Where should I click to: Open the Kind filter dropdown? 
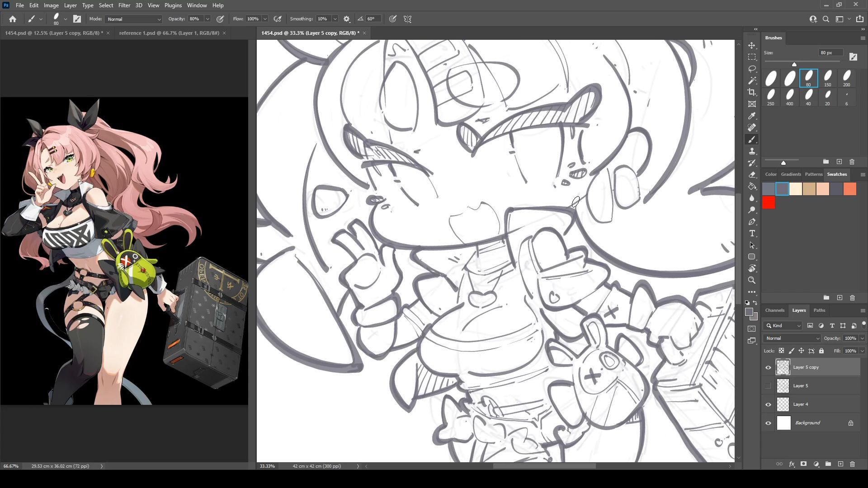pyautogui.click(x=783, y=325)
